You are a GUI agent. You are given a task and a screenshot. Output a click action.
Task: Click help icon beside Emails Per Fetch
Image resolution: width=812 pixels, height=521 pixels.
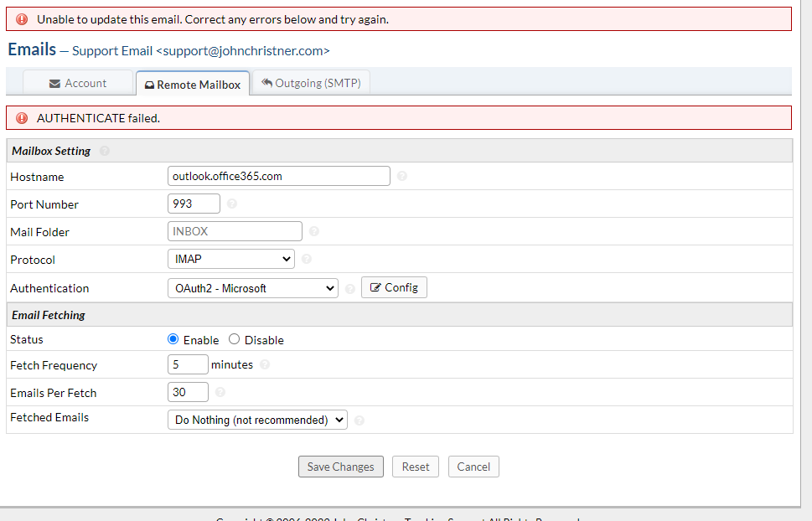pyautogui.click(x=220, y=392)
